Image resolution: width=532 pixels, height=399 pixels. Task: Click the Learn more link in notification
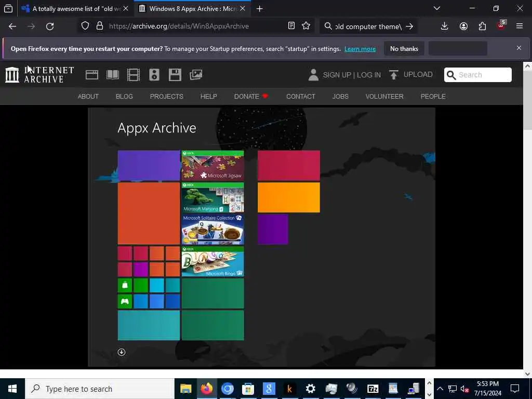[x=360, y=49]
